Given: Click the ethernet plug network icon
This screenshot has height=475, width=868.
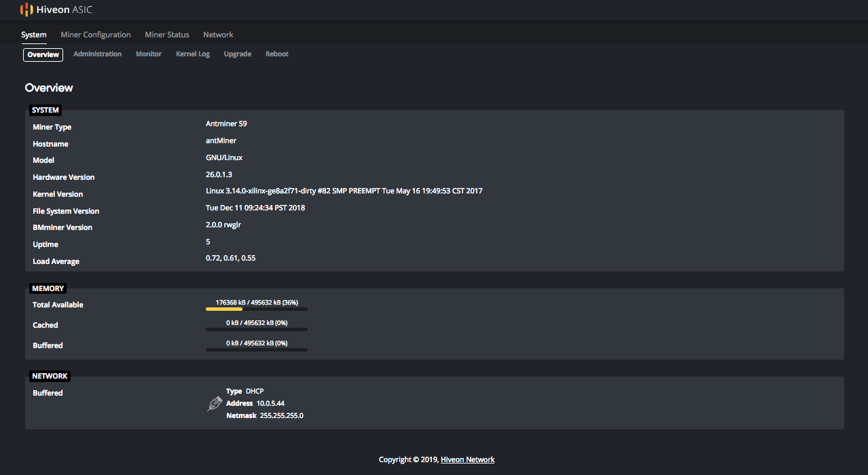Looking at the screenshot, I should pos(215,404).
